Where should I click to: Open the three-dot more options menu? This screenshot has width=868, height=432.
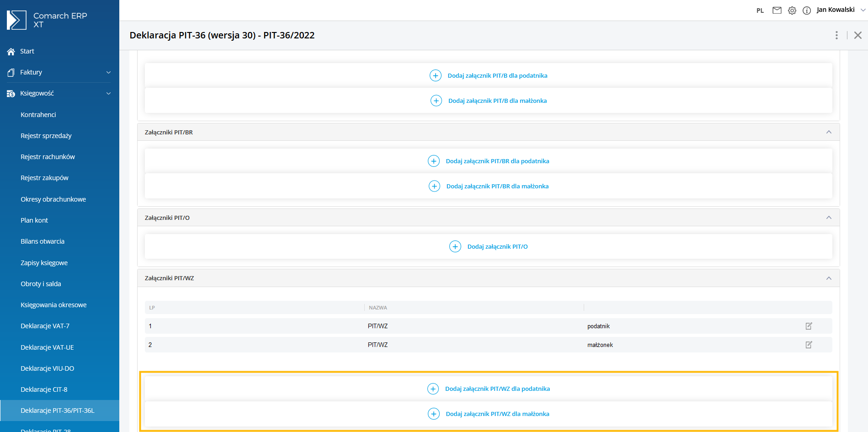pyautogui.click(x=836, y=35)
